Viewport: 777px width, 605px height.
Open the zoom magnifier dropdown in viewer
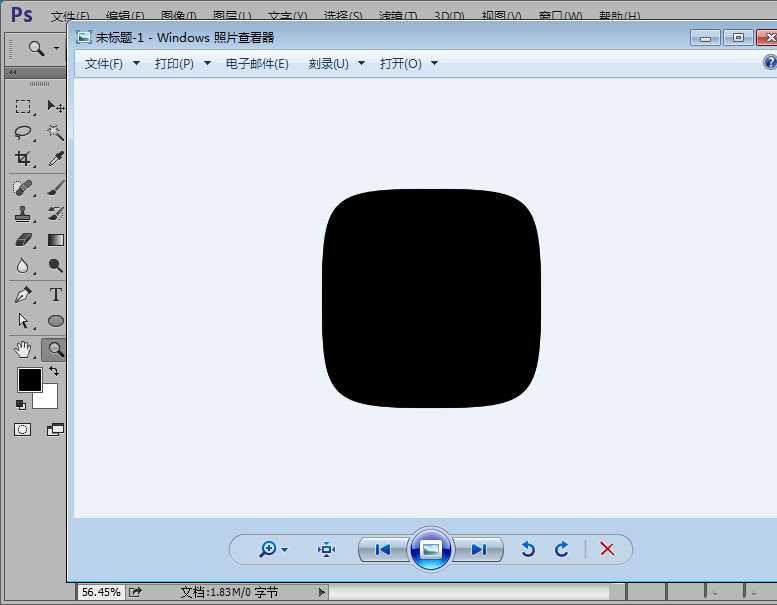pos(273,549)
